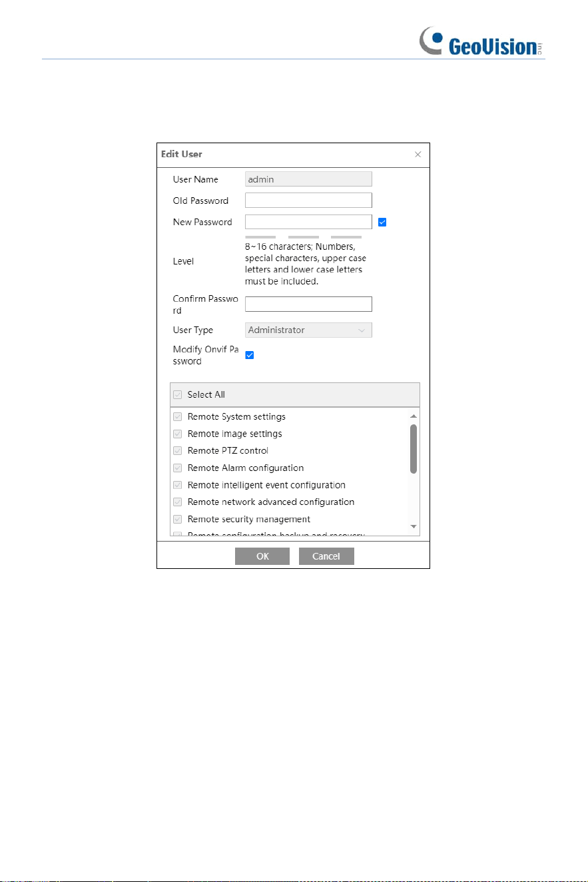Viewport: 588px width, 882px height.
Task: Toggle the Select All checkbox
Action: coord(178,395)
